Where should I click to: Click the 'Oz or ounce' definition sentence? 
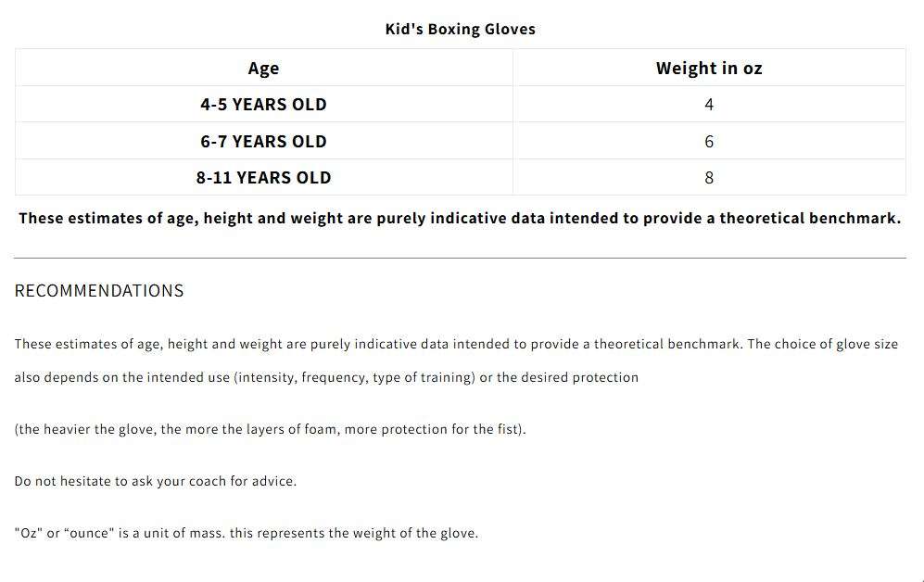(247, 533)
